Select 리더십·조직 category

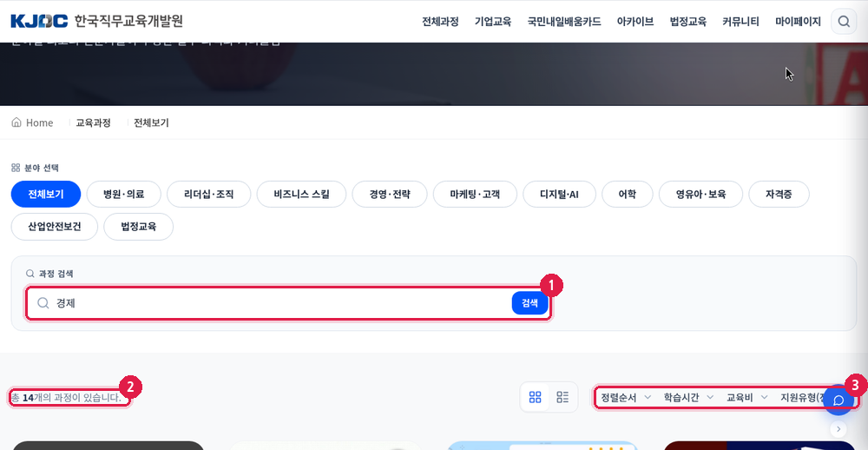point(208,194)
